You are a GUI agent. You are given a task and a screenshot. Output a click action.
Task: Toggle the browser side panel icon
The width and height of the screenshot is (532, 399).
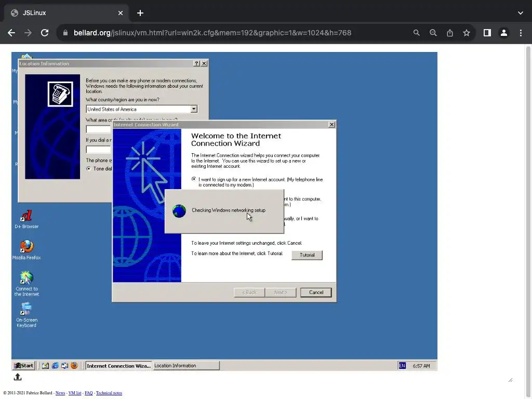(487, 33)
